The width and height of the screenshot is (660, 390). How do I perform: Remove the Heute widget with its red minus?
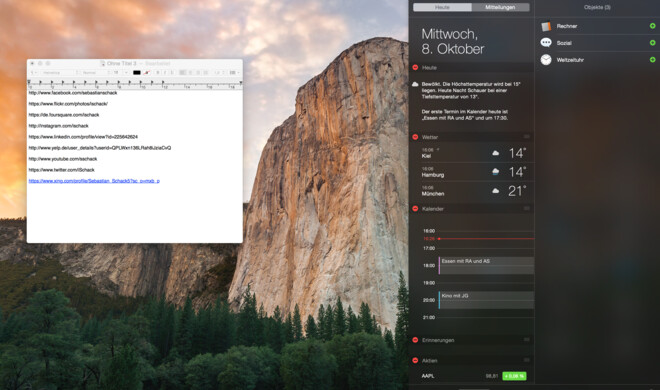[415, 67]
